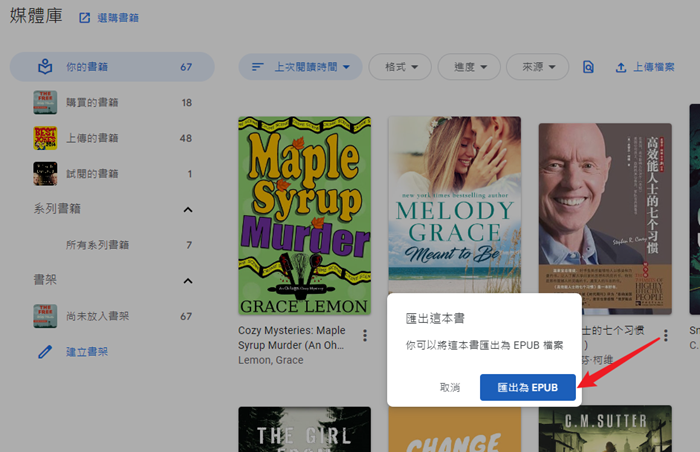Click the 上傳的書籍 thumbnail image
The width and height of the screenshot is (700, 452).
point(45,138)
